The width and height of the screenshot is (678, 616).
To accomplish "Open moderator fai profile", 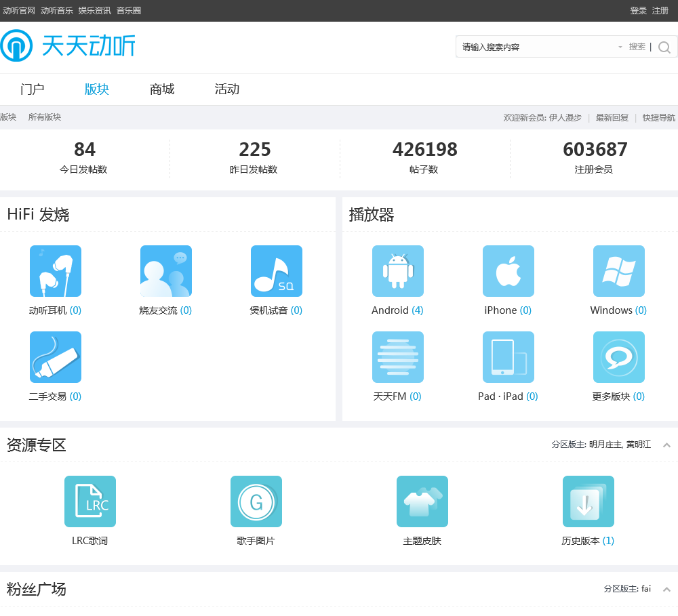I will pyautogui.click(x=646, y=589).
